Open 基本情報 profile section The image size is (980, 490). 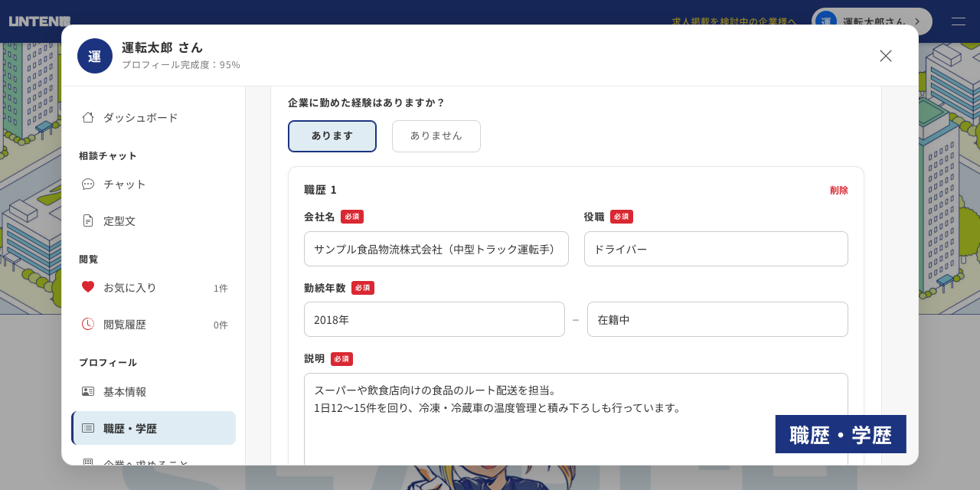click(153, 391)
